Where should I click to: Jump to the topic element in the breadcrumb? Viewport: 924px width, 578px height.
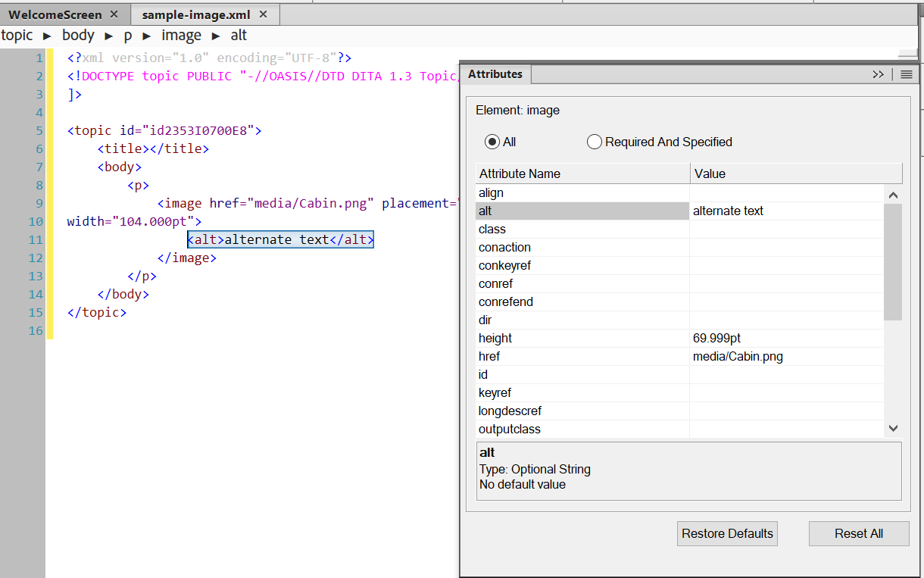(17, 36)
